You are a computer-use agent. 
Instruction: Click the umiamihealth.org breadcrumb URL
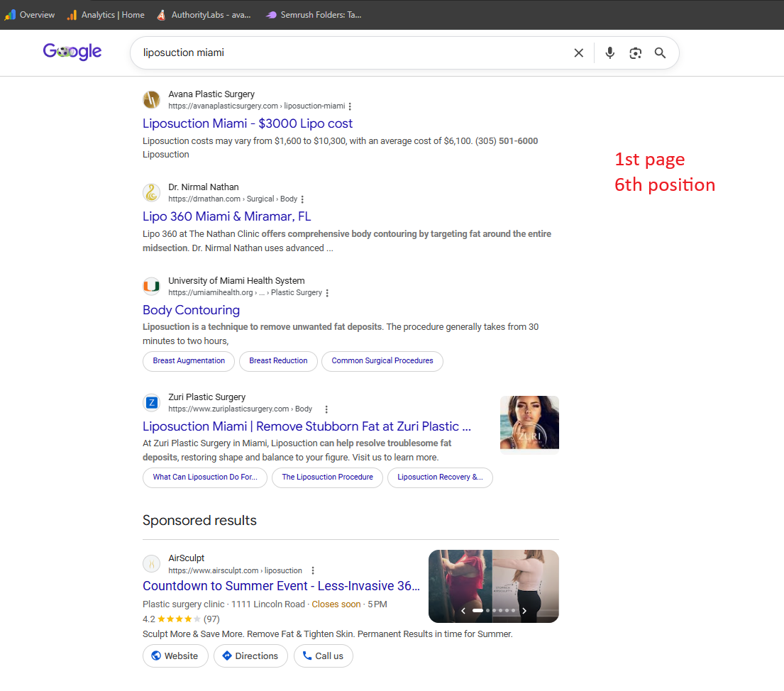pos(245,292)
